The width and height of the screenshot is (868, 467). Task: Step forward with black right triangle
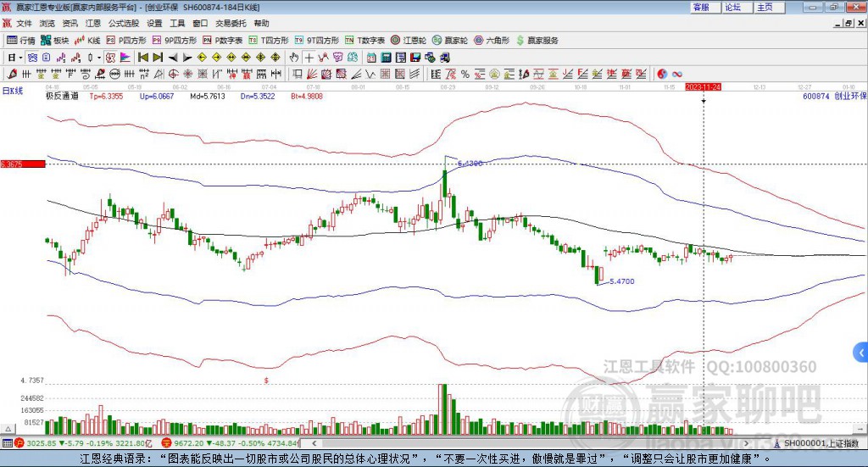click(187, 58)
